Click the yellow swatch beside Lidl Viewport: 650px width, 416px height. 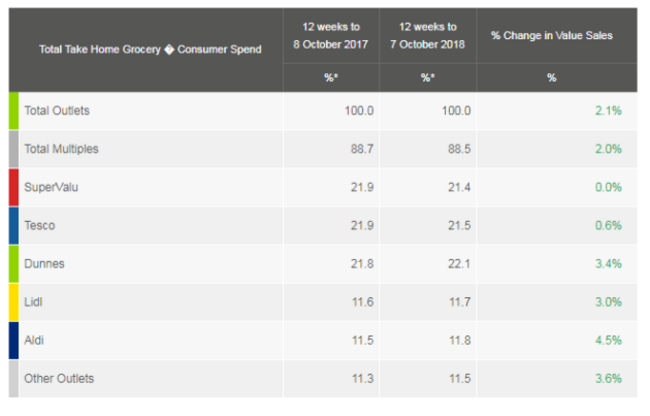coord(14,302)
